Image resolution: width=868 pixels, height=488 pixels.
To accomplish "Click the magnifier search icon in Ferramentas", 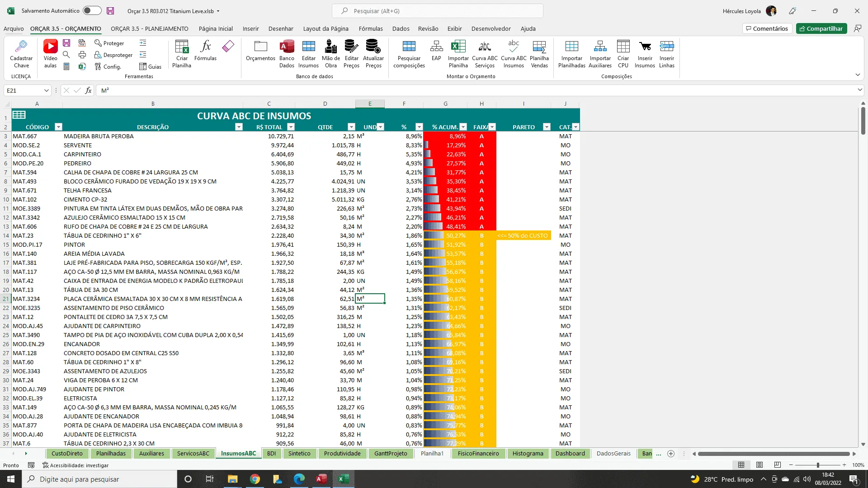I will pos(66,55).
